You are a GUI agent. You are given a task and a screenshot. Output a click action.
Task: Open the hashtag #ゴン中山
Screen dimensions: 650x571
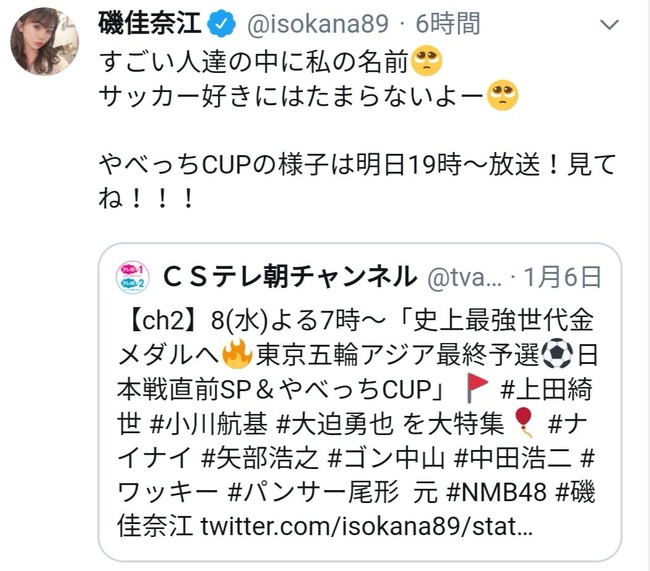(386, 458)
